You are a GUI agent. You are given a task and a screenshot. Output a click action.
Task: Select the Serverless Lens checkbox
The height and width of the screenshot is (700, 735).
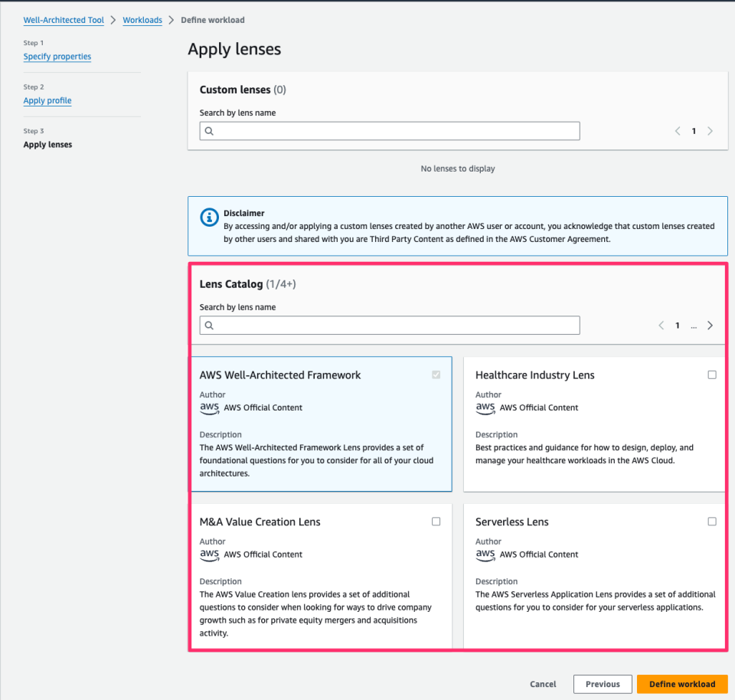click(x=712, y=521)
